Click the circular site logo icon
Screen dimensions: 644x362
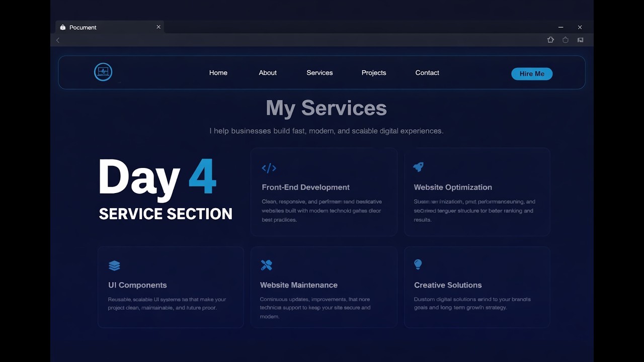pos(103,72)
